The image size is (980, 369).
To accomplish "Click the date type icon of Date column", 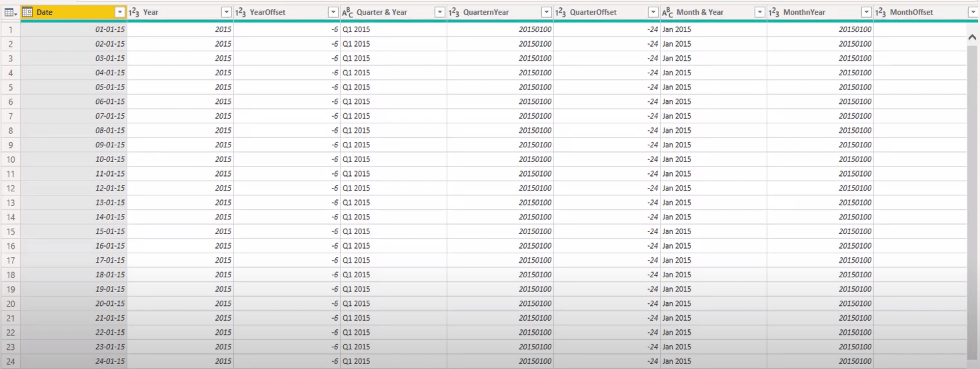I will (x=28, y=13).
